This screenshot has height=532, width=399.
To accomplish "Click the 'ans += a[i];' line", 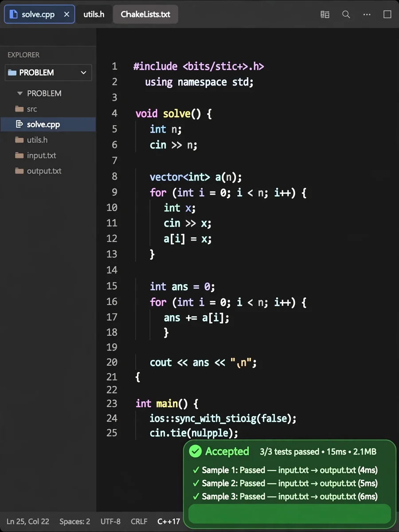I will coord(196,318).
